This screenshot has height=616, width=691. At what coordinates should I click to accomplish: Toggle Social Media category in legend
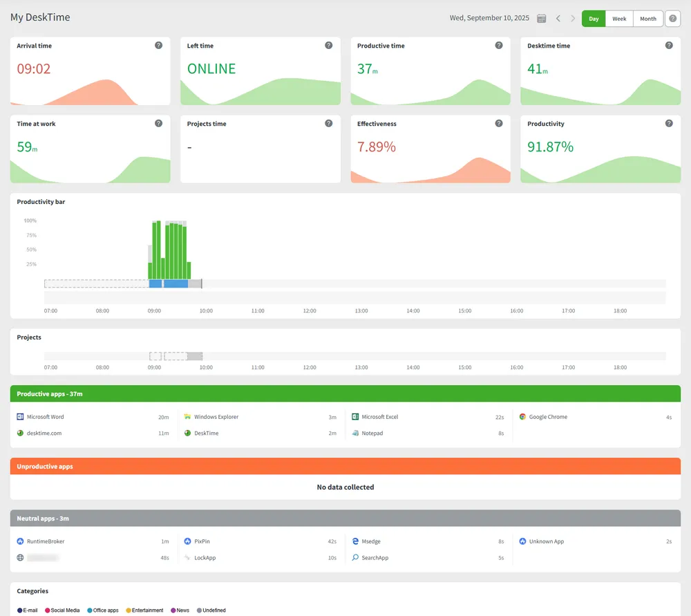pos(48,610)
